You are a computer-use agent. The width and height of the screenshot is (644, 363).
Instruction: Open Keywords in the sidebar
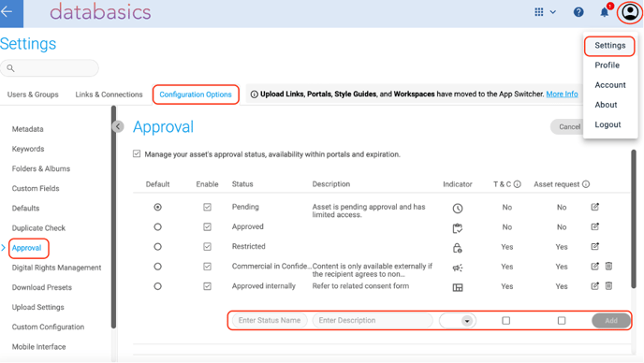28,149
